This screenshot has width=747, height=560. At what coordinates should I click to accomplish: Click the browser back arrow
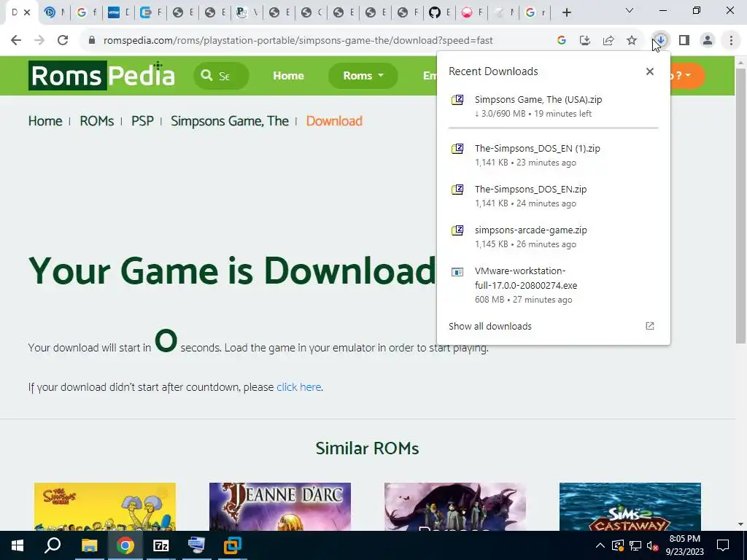click(16, 41)
